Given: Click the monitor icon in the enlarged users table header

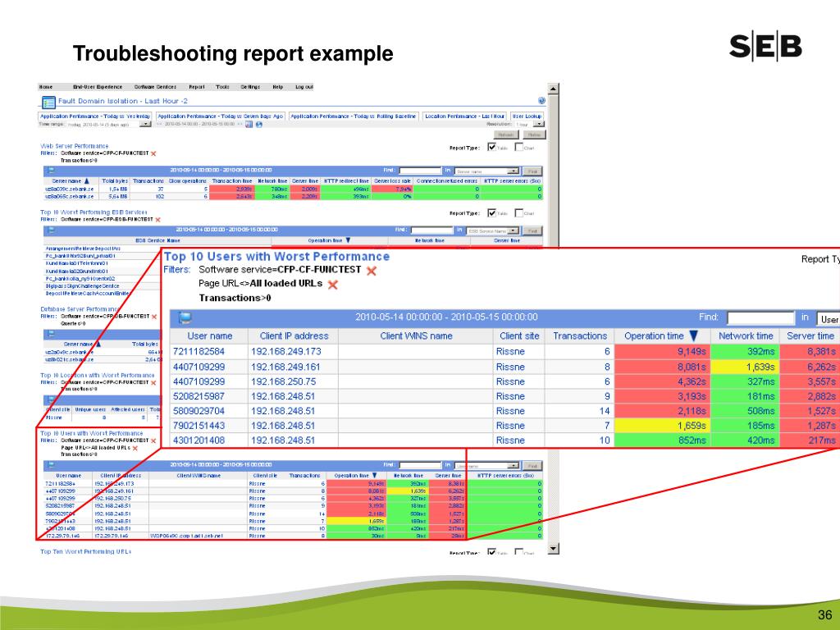Looking at the screenshot, I should (x=185, y=317).
